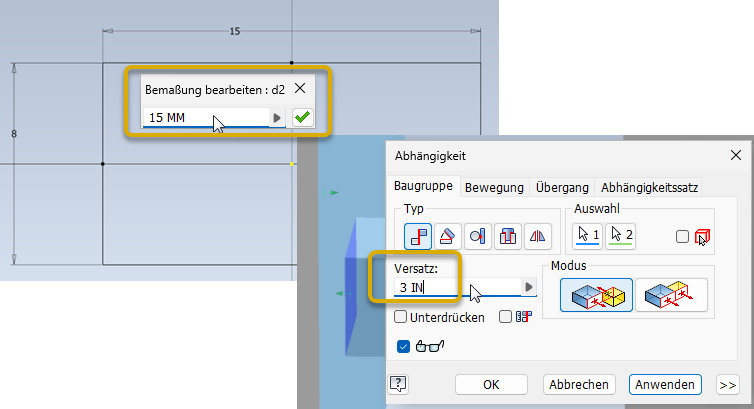Click the red part-first selection icon
Viewport: 754px width, 409px height.
703,237
